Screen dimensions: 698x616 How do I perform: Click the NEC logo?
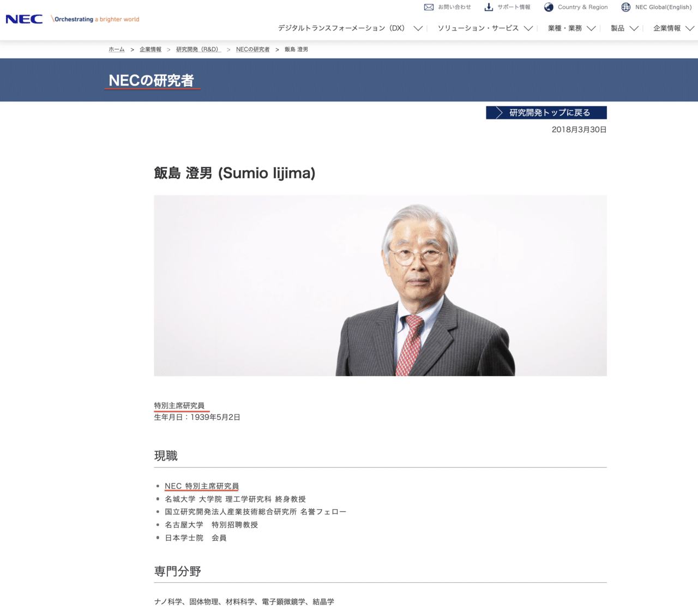(x=24, y=19)
